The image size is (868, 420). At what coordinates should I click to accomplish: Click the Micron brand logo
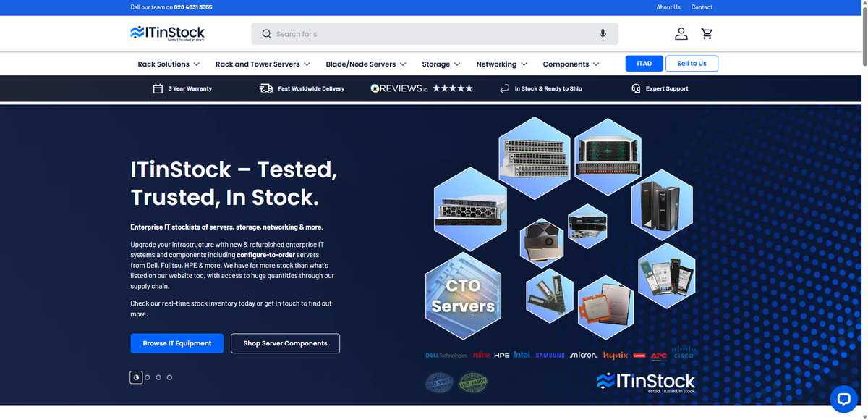tap(584, 356)
